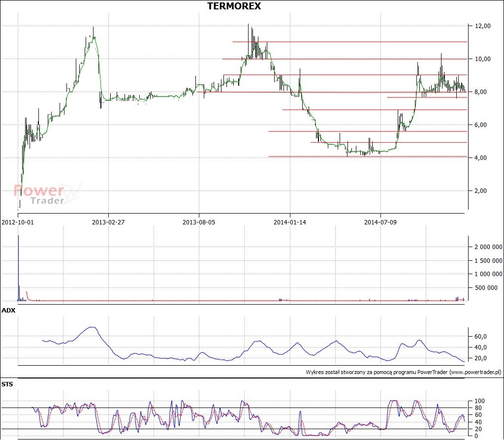Click the ADX 60,0 scale value
The image size is (504, 440).
pos(480,337)
